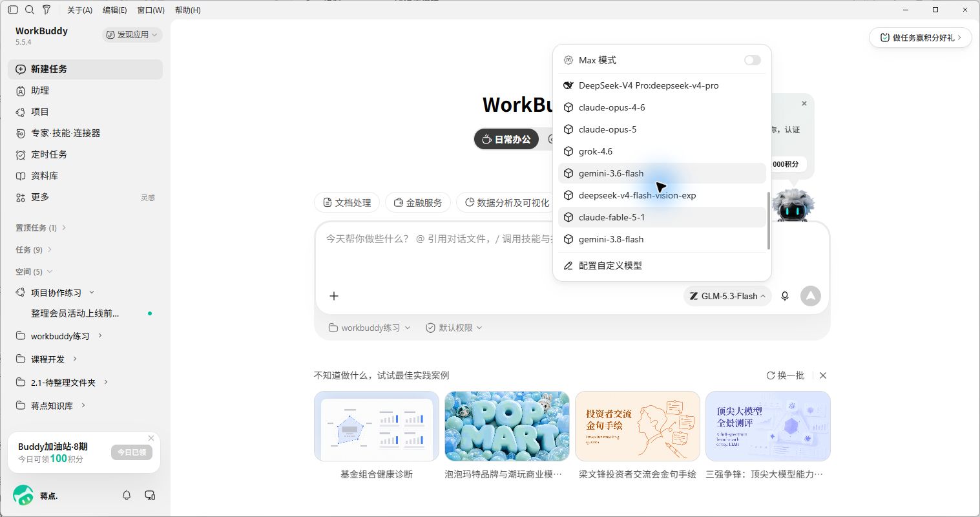This screenshot has height=517, width=980.
Task: Open 助理 in the sidebar
Action: tap(85, 90)
